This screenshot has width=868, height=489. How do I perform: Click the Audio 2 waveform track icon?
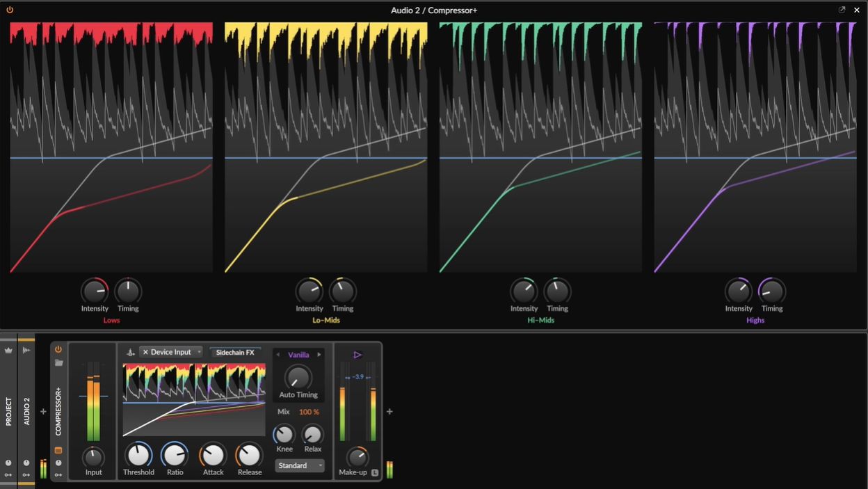(x=26, y=350)
